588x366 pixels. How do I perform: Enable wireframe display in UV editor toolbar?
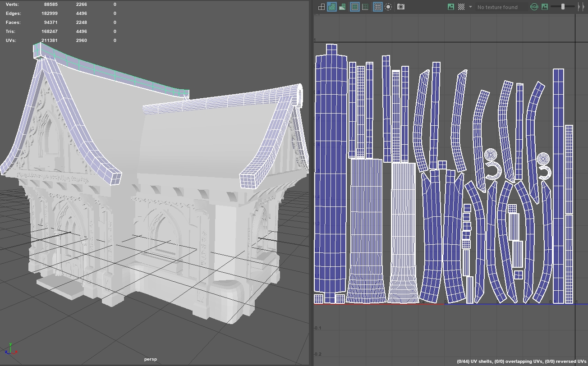(x=322, y=7)
